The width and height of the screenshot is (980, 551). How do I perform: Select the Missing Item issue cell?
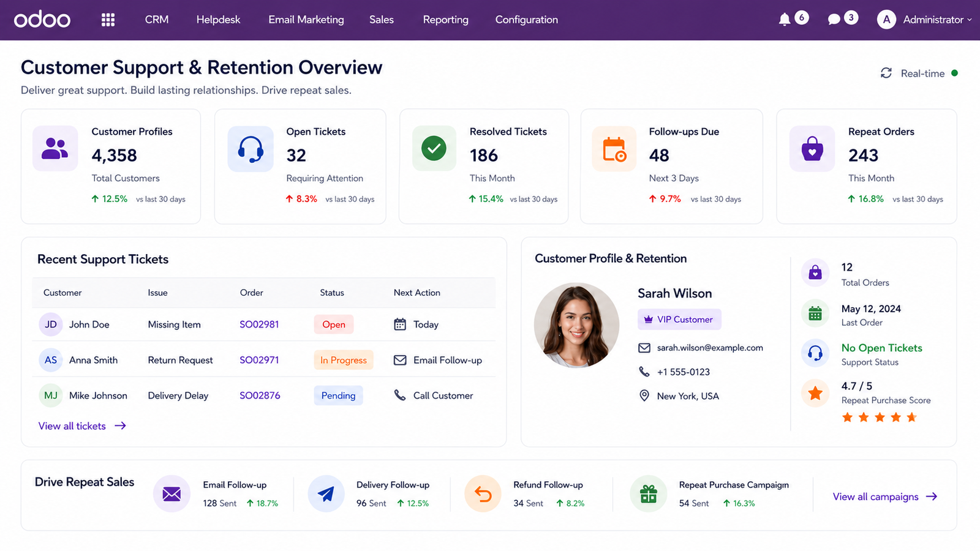point(174,324)
